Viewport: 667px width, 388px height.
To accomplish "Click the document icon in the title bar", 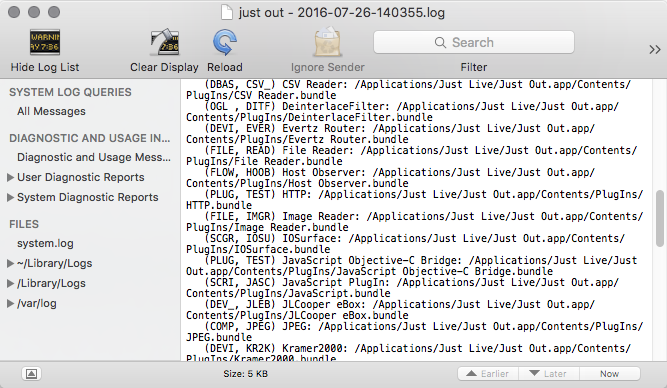I will [x=227, y=12].
